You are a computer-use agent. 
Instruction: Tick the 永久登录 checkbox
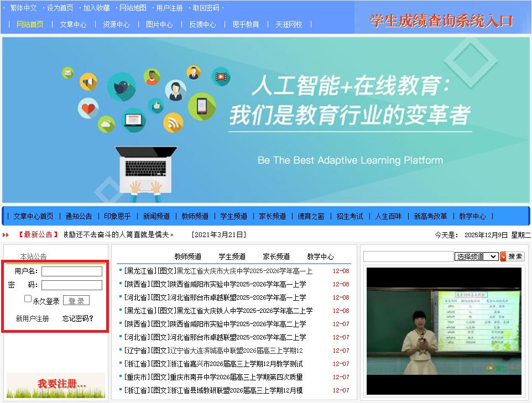pos(28,299)
